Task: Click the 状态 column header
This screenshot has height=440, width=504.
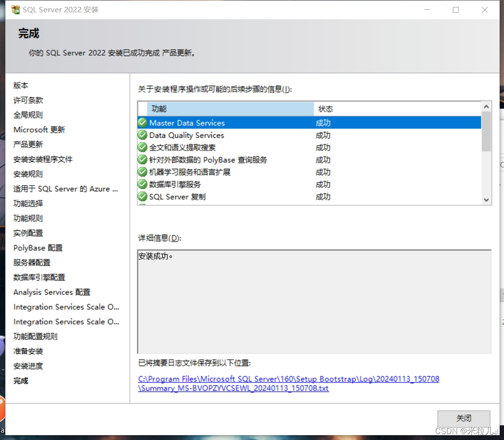Action: tap(397, 109)
